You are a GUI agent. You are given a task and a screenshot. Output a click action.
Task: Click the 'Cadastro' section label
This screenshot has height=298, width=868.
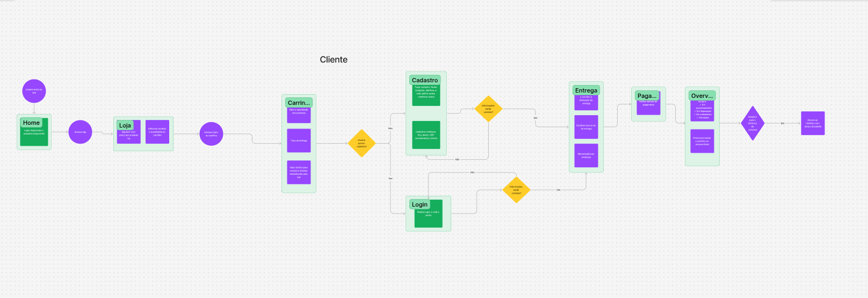pos(424,80)
